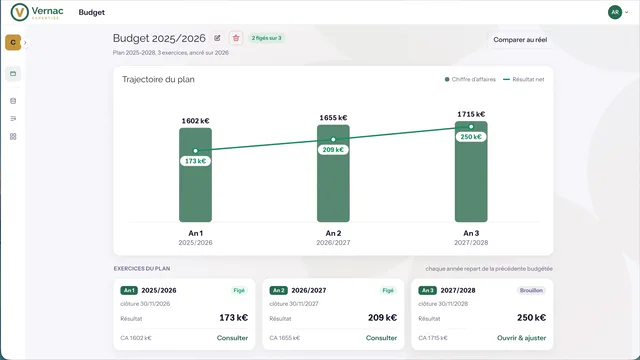Viewport: 640px width, 360px height.
Task: Click the Brouillon status badge
Action: point(531,290)
